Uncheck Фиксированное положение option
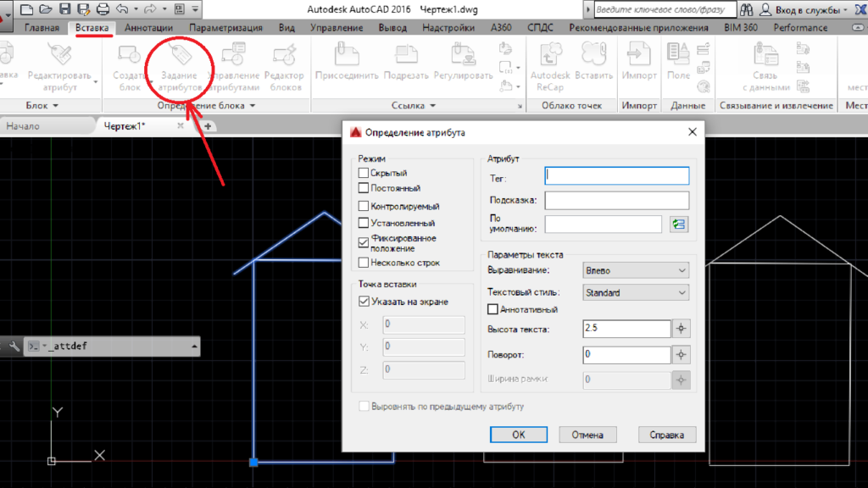 [x=364, y=242]
